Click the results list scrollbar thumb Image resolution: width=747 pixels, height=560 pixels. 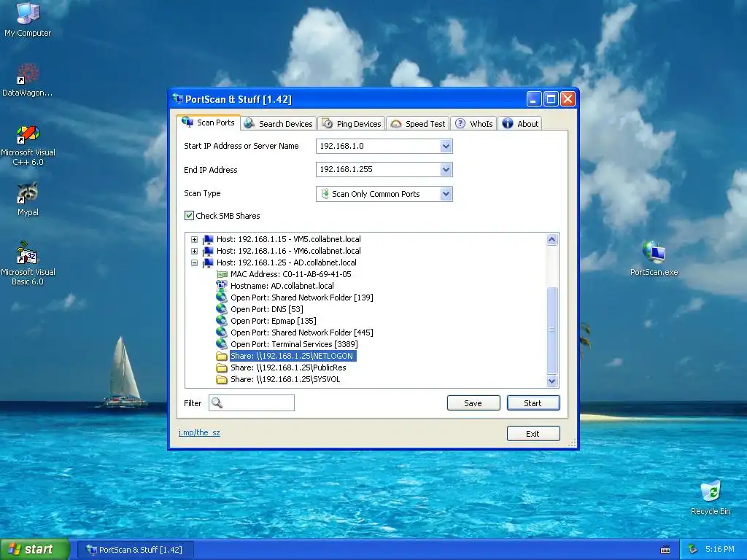(x=551, y=330)
